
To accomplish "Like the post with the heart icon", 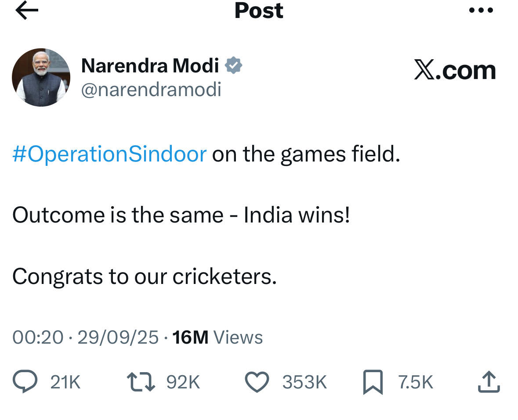I will (x=257, y=382).
